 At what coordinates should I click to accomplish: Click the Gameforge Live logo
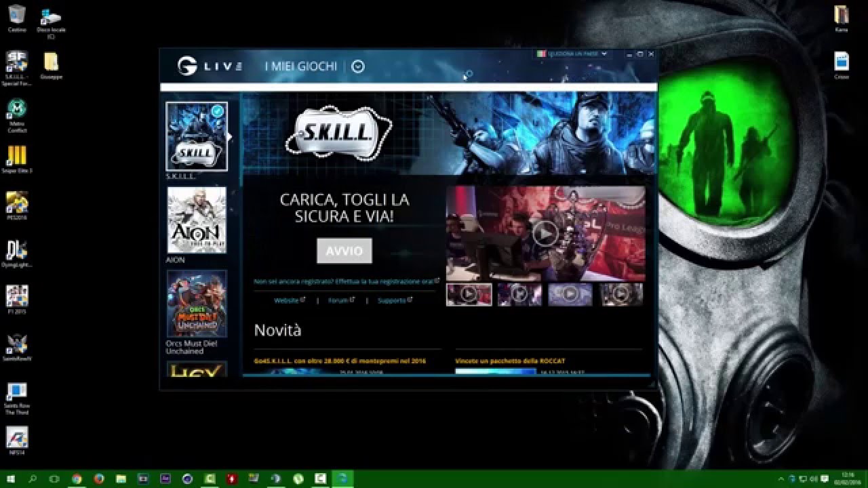pyautogui.click(x=209, y=66)
